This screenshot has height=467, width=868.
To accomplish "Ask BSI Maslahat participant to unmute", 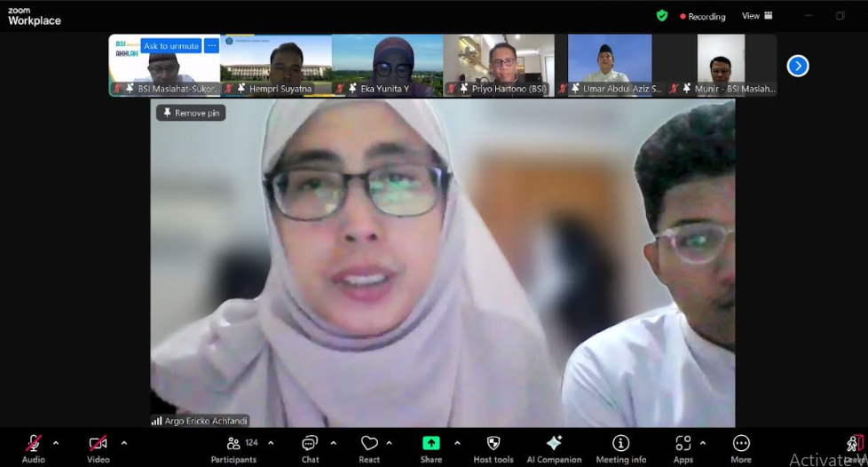I will coord(170,46).
